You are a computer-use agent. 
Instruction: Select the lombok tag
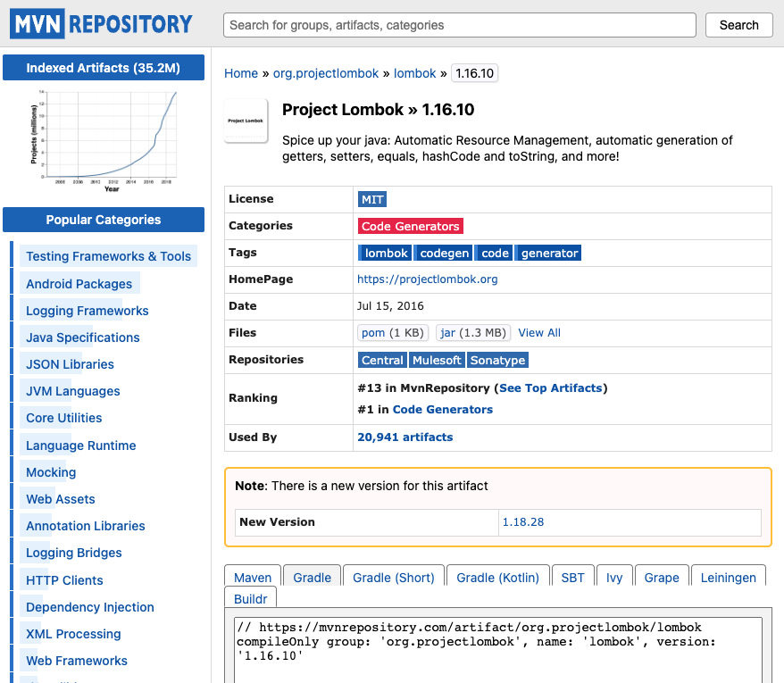pos(385,253)
